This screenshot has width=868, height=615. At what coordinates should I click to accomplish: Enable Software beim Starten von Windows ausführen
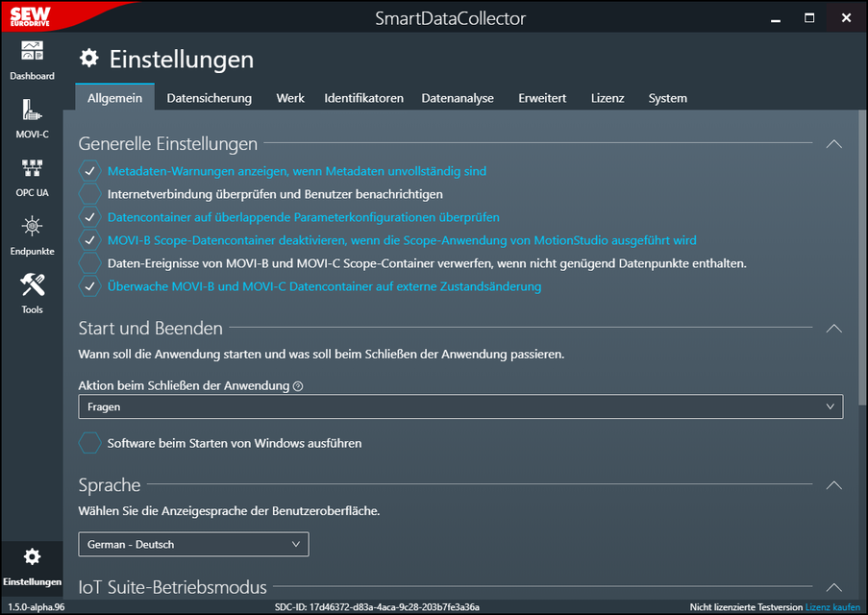click(x=89, y=443)
